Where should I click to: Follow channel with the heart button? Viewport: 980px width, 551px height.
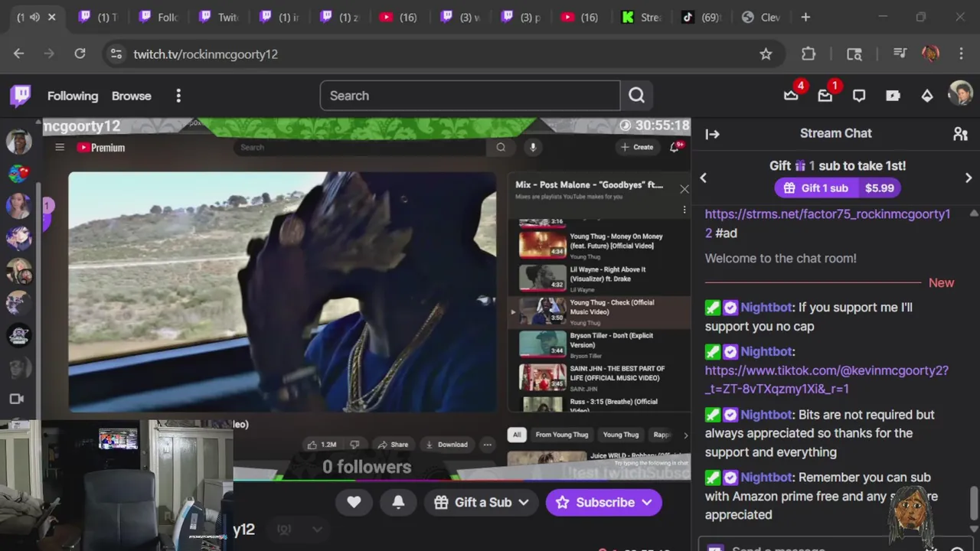[x=354, y=502]
